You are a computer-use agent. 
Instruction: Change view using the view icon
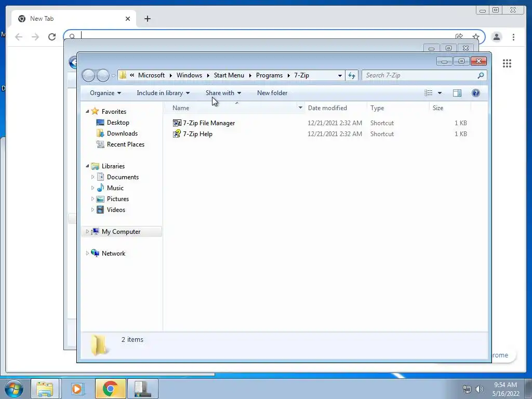(x=429, y=93)
